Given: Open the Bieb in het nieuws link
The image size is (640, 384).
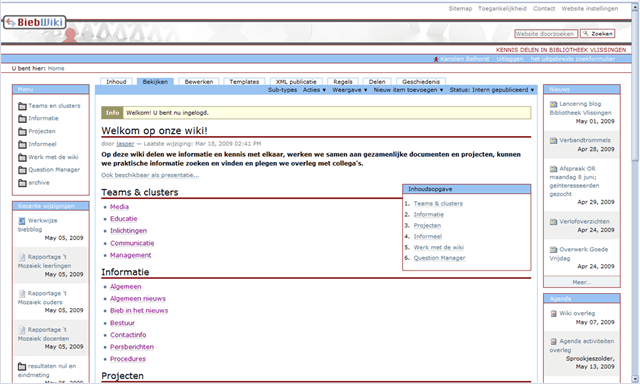Looking at the screenshot, I should pos(139,311).
